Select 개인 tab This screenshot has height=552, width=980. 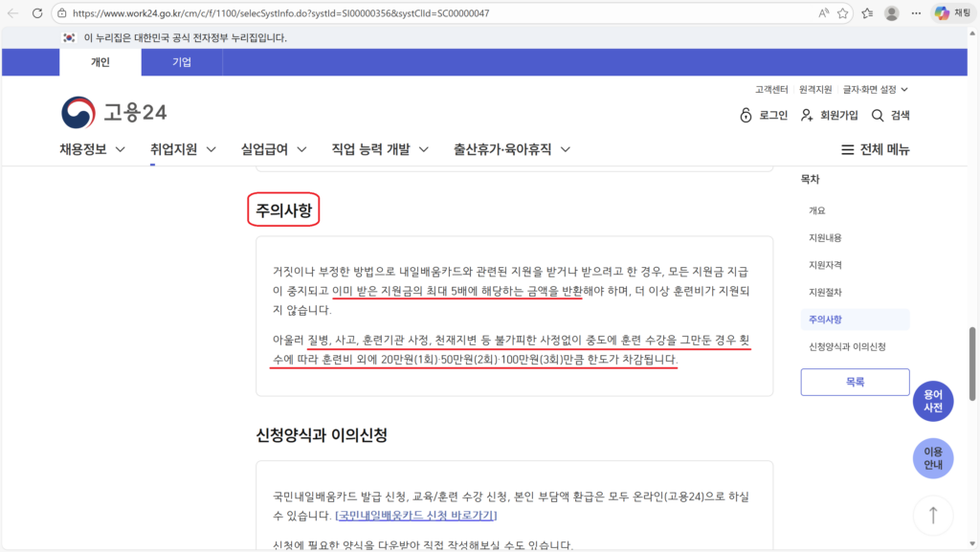[x=100, y=62]
